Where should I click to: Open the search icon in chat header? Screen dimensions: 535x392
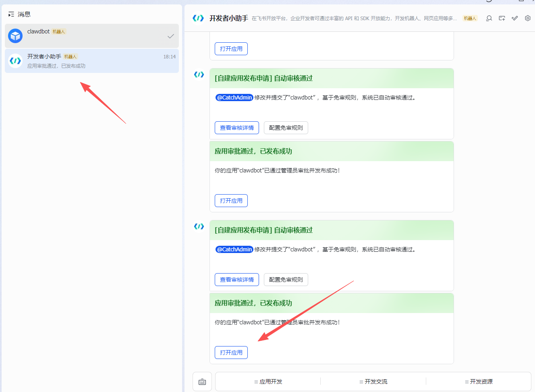[x=489, y=18]
